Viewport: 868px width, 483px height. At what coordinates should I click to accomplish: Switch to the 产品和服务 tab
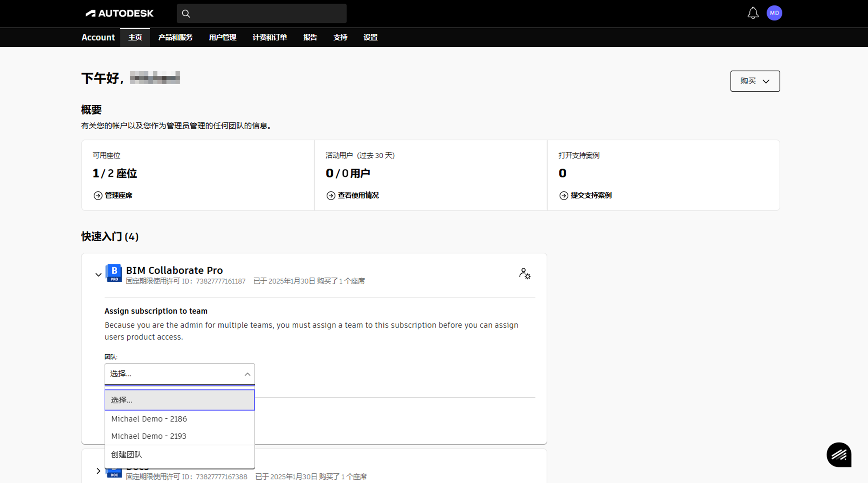[175, 37]
